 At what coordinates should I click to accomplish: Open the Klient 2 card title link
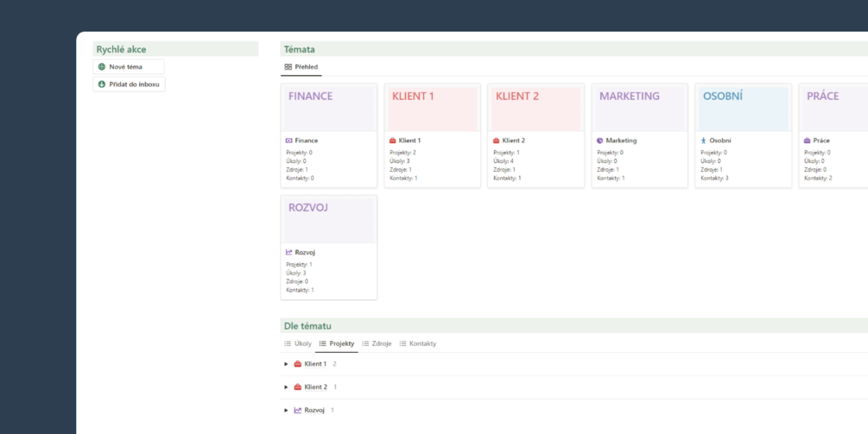[x=513, y=141]
